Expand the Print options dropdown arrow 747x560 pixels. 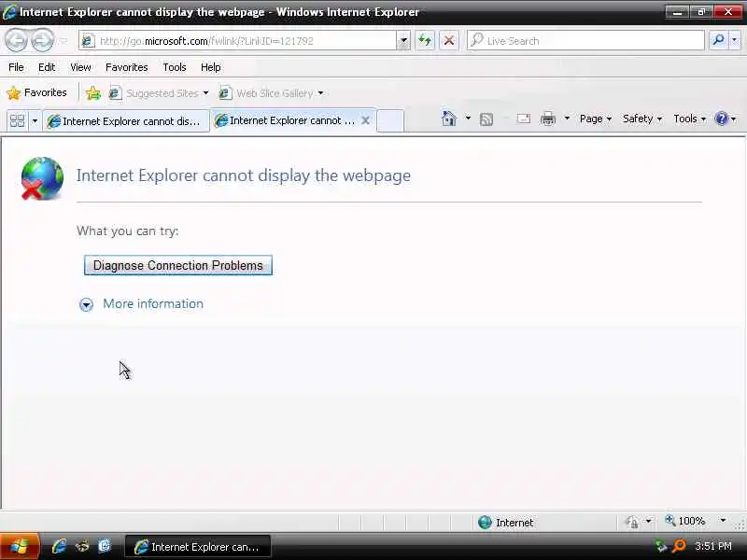pos(567,119)
